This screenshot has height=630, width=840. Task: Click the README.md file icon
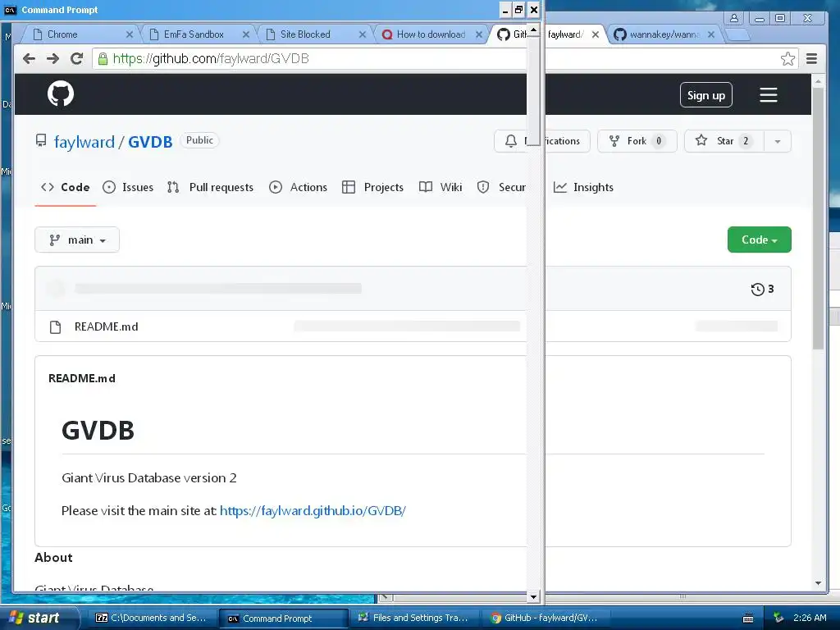click(x=55, y=326)
